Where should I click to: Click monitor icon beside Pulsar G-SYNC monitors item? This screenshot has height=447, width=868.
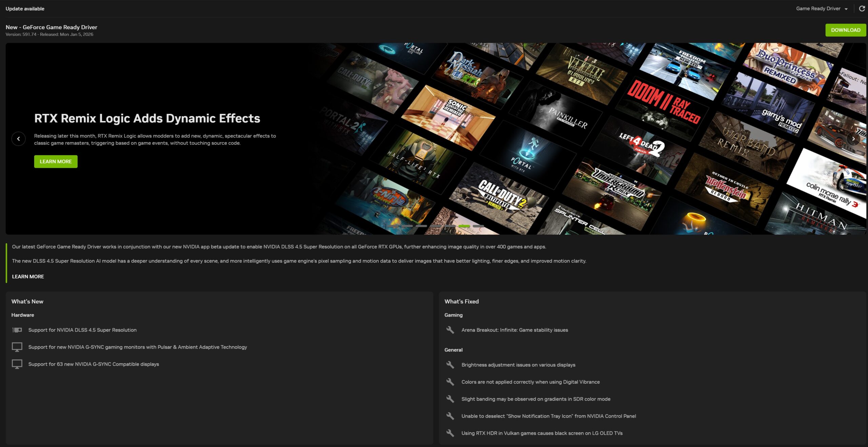[17, 347]
